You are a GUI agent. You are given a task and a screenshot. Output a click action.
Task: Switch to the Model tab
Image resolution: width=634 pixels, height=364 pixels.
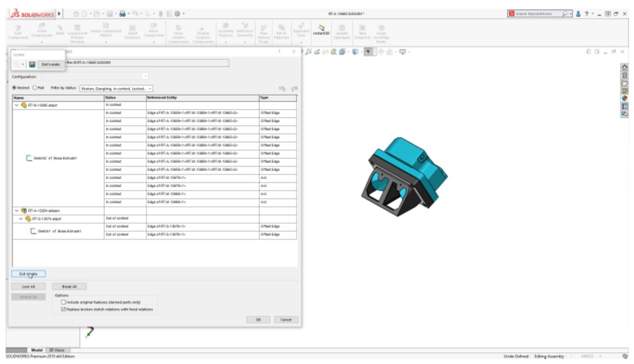[38, 350]
